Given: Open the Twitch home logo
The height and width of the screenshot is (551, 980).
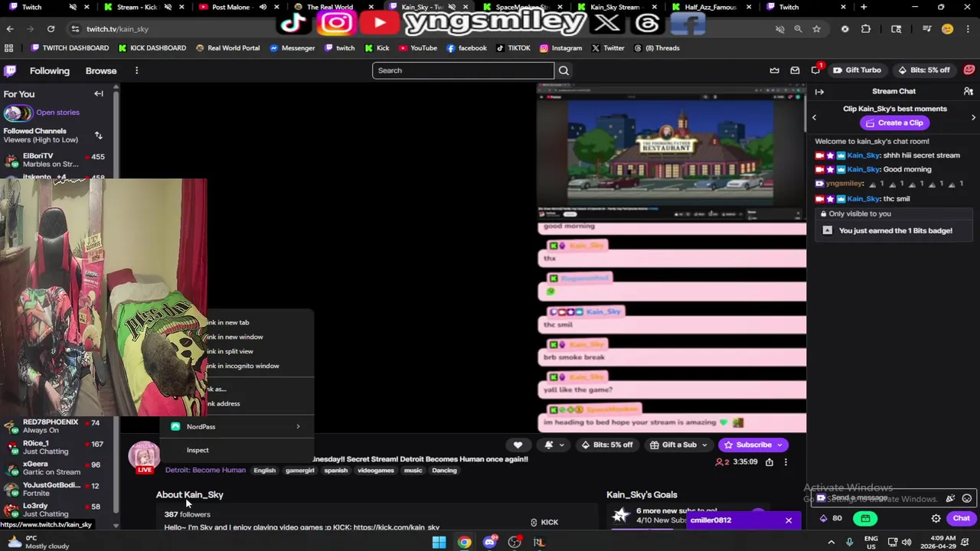Looking at the screenshot, I should click(x=10, y=70).
